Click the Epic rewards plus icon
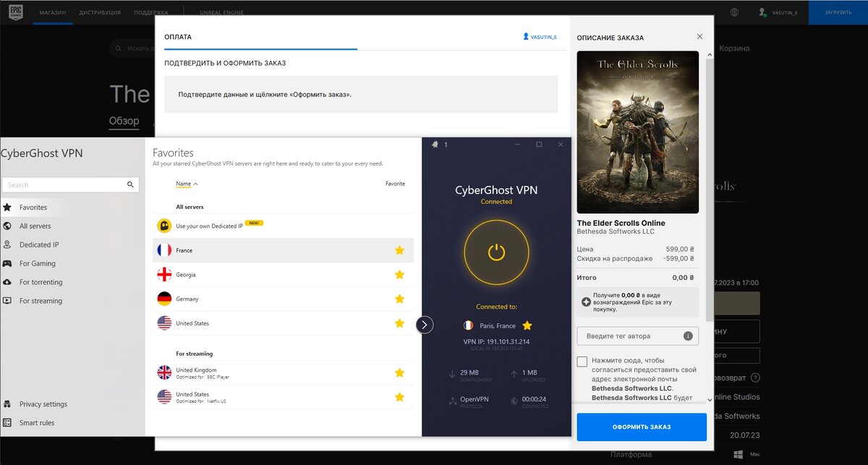Screen dimensions: 868x465 coord(586,302)
